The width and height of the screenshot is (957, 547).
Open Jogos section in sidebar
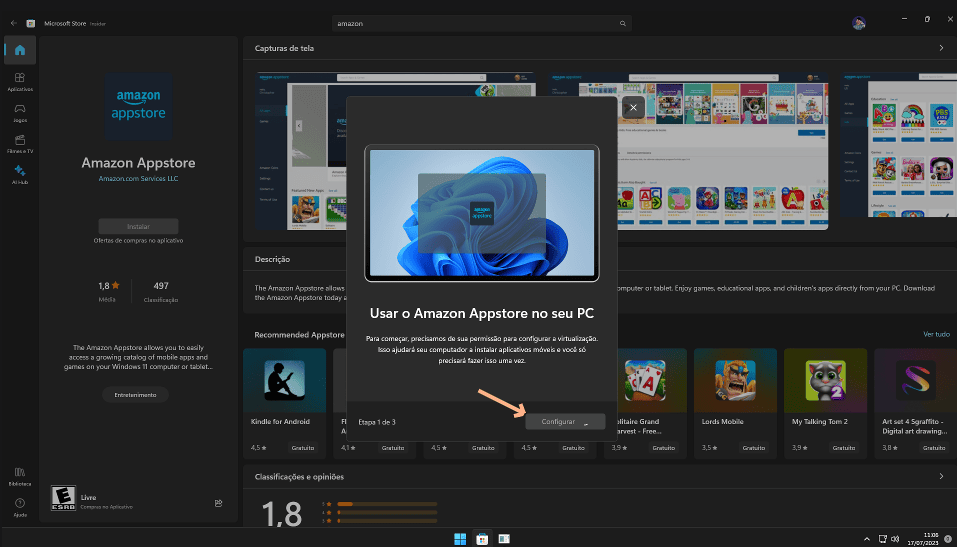click(20, 113)
